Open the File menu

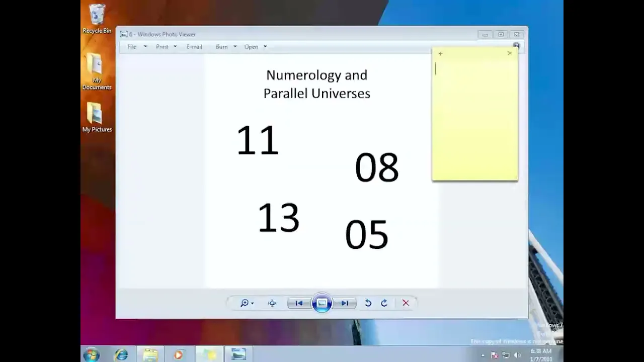coord(132,47)
